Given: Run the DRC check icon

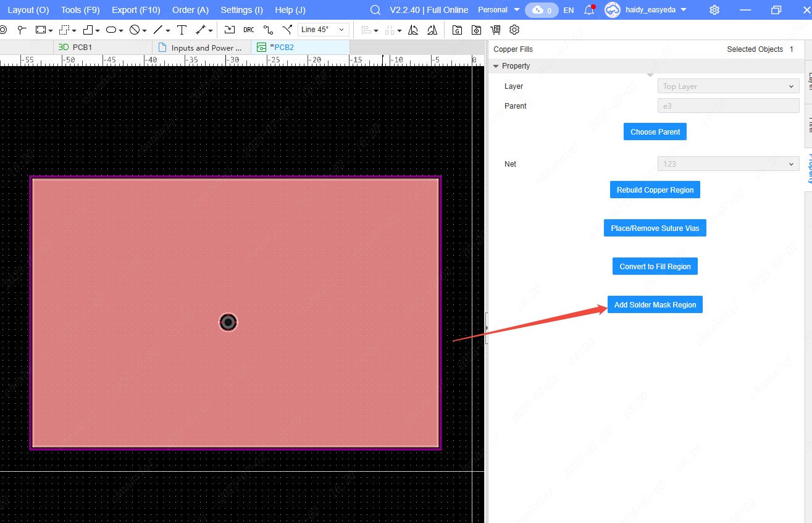Looking at the screenshot, I should click(248, 30).
